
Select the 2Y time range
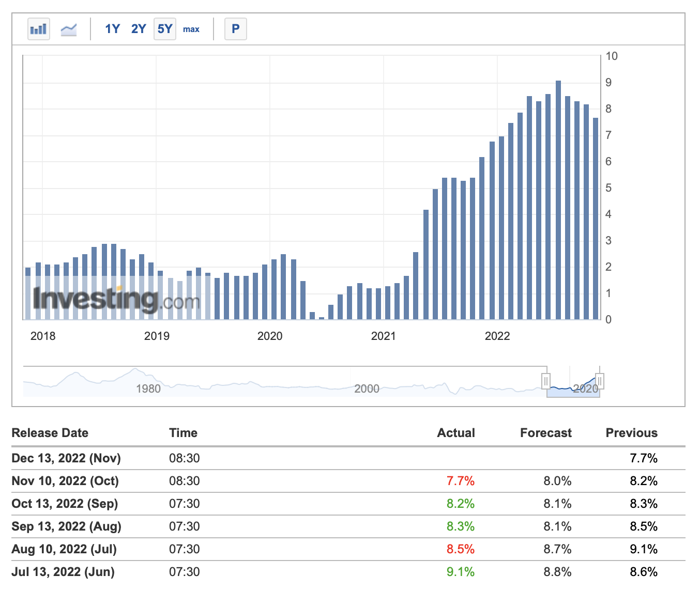pos(139,29)
